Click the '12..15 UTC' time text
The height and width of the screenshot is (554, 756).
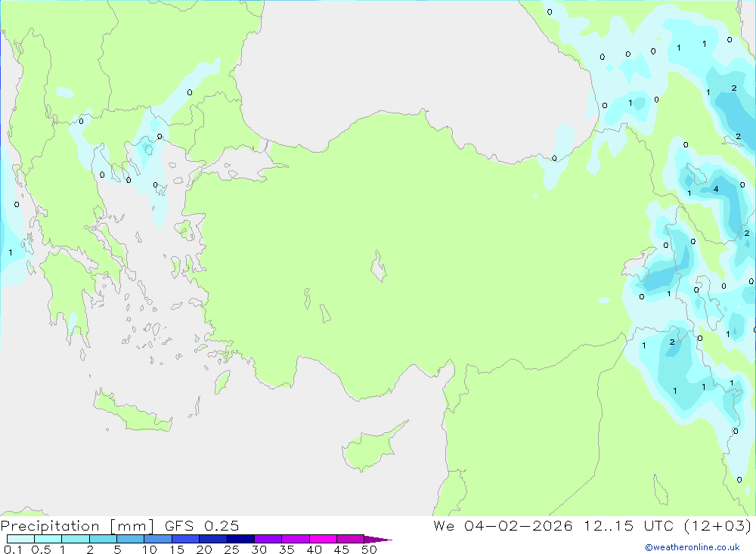pos(628,525)
